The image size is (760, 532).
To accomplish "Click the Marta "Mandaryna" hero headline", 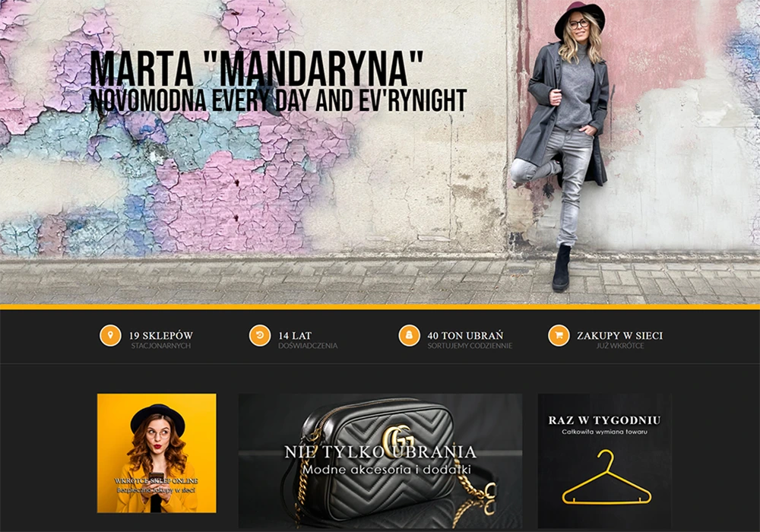I will 257,69.
